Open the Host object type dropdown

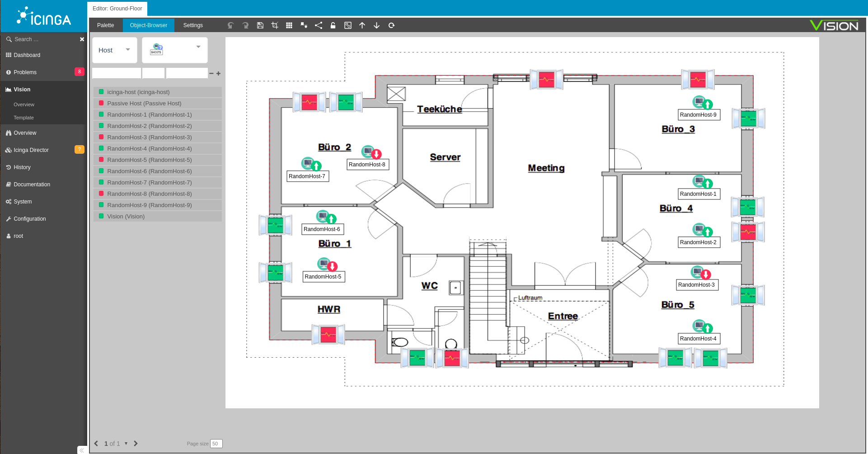coord(115,50)
